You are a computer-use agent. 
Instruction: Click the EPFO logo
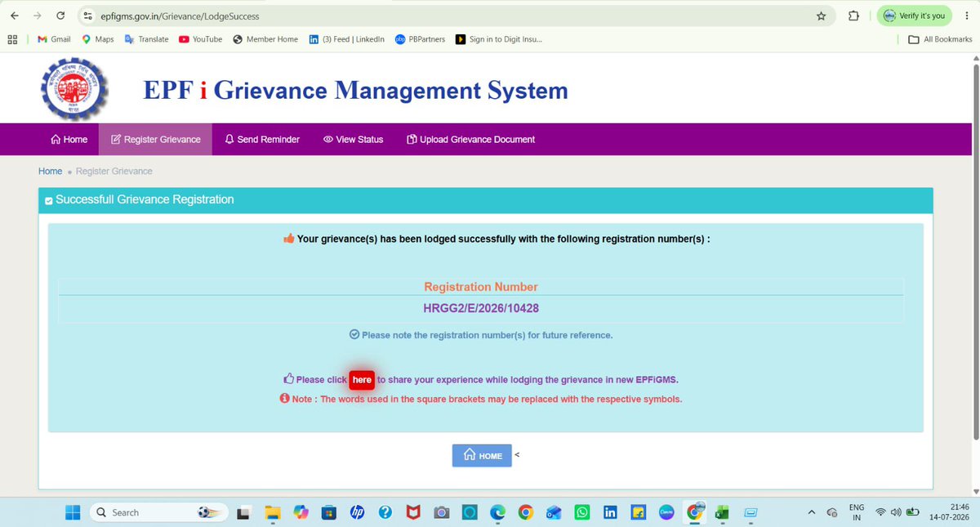pos(75,90)
